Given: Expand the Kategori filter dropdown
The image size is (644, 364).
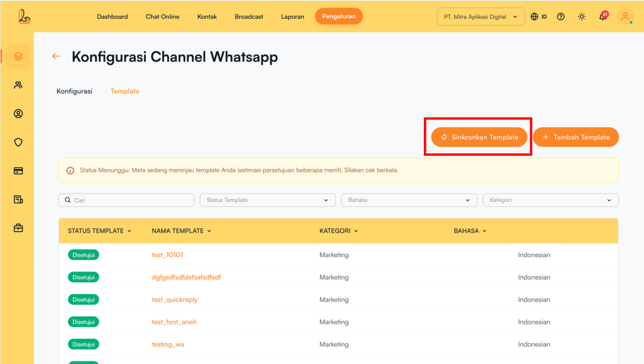Looking at the screenshot, I should (x=550, y=200).
